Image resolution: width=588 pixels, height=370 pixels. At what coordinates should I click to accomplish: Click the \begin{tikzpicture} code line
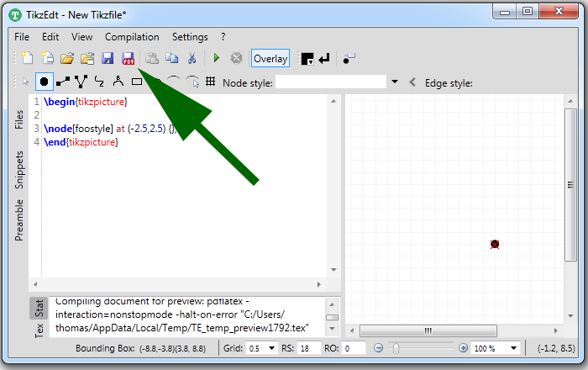click(86, 102)
